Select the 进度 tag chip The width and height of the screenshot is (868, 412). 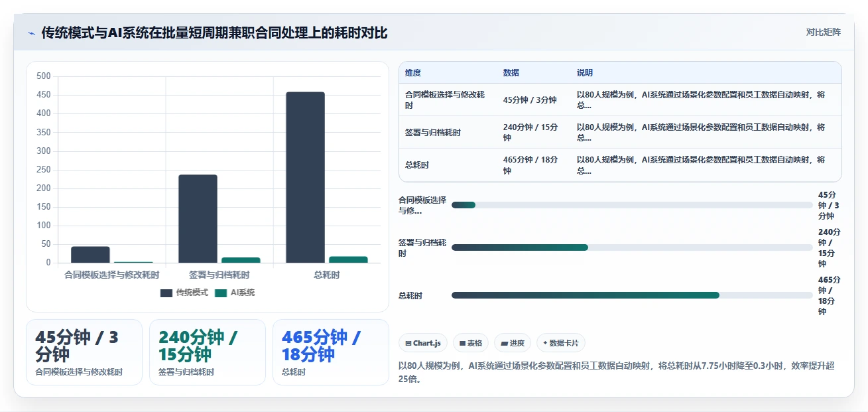513,343
